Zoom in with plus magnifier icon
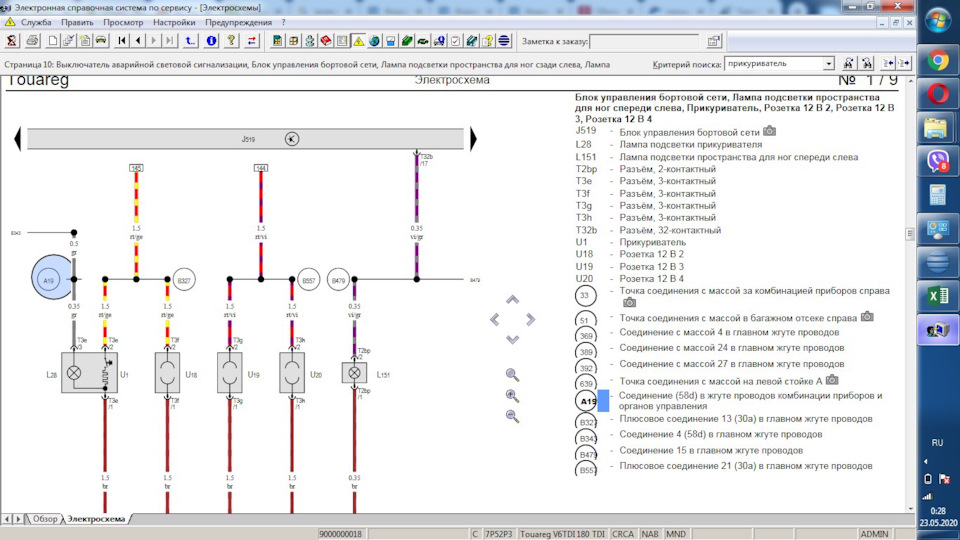The height and width of the screenshot is (540, 960). pos(512,396)
